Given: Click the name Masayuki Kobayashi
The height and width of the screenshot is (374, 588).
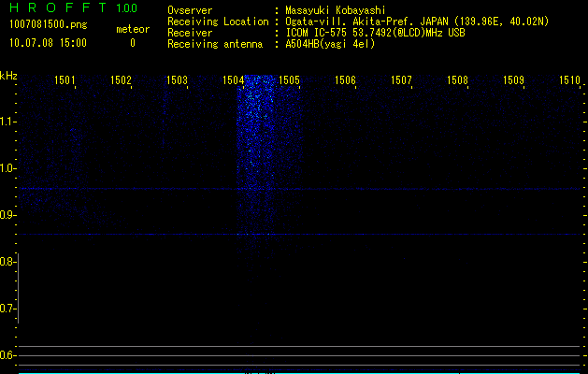Looking at the screenshot, I should (336, 10).
